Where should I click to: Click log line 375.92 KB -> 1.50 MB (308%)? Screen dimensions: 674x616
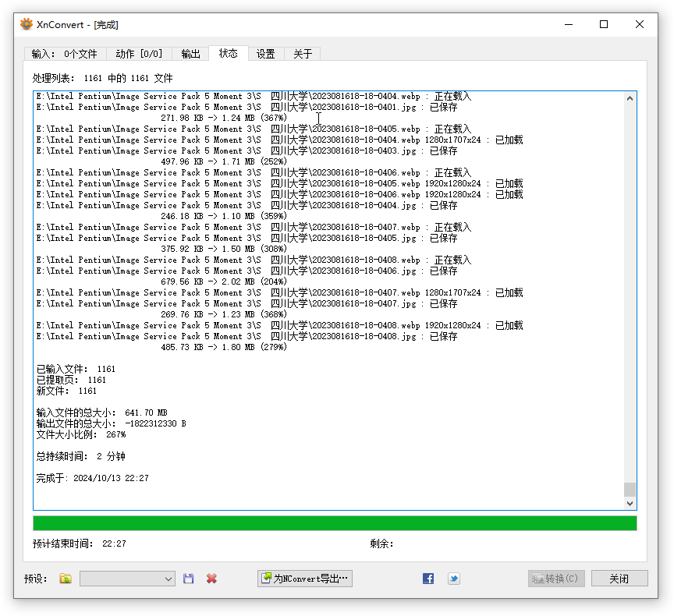tap(224, 249)
